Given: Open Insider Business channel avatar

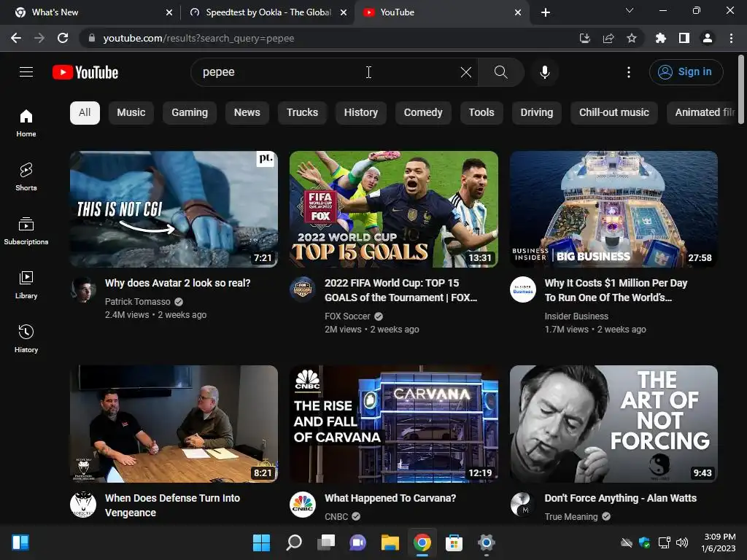Looking at the screenshot, I should (x=522, y=289).
